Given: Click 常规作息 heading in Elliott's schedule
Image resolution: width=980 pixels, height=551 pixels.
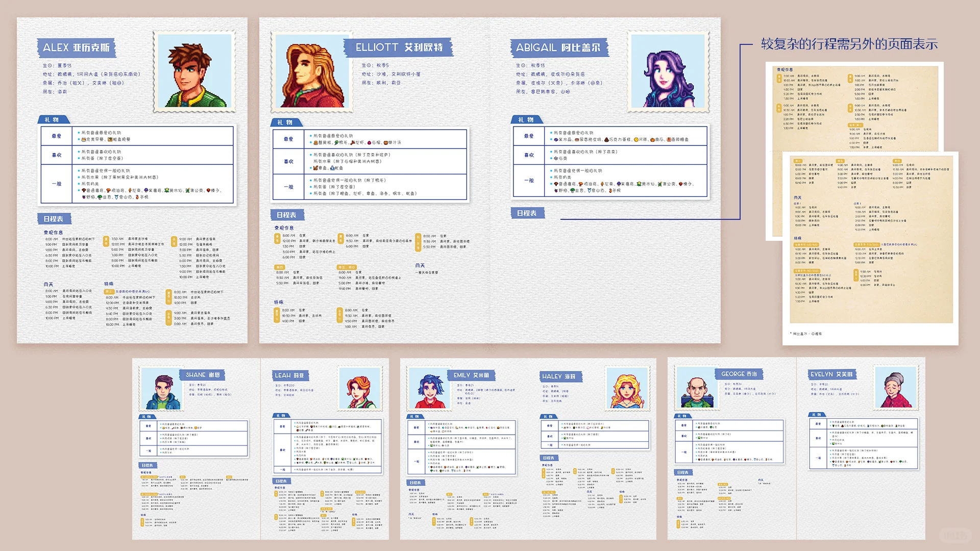Looking at the screenshot, I should (284, 228).
